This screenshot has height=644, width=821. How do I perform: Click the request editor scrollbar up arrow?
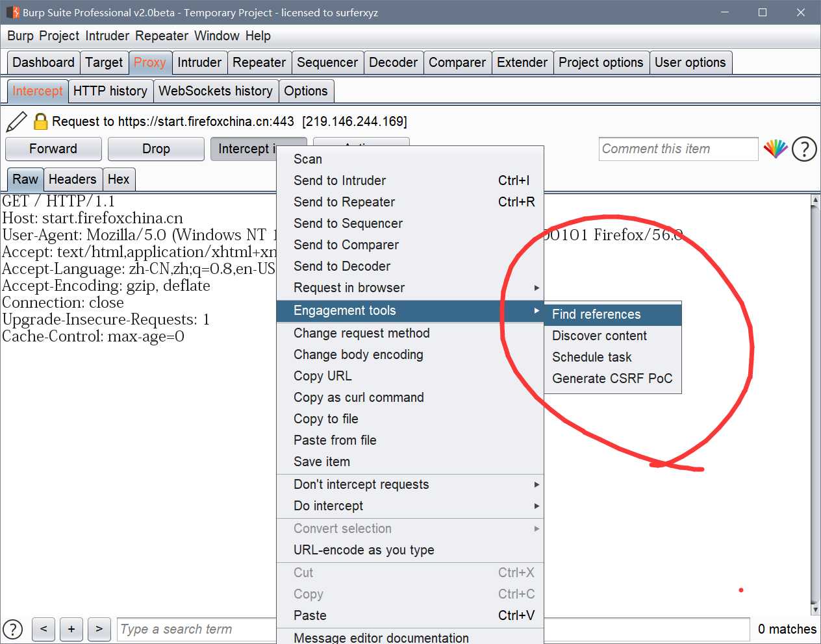pyautogui.click(x=815, y=201)
